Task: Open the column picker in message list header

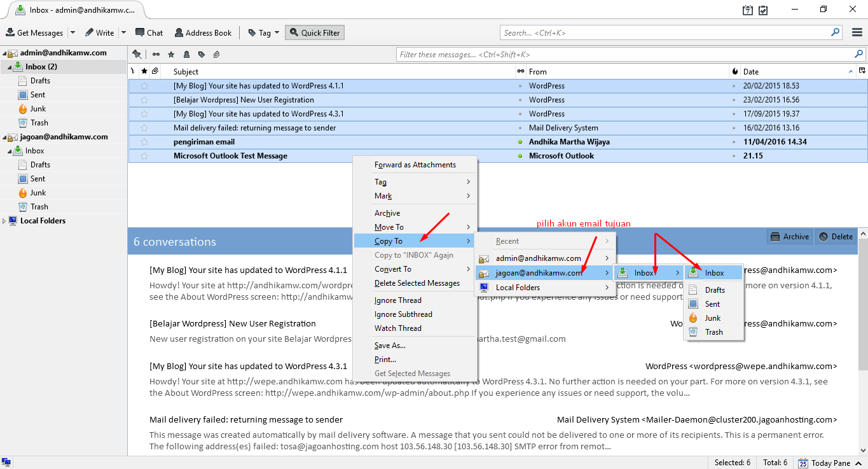Action: tap(862, 71)
